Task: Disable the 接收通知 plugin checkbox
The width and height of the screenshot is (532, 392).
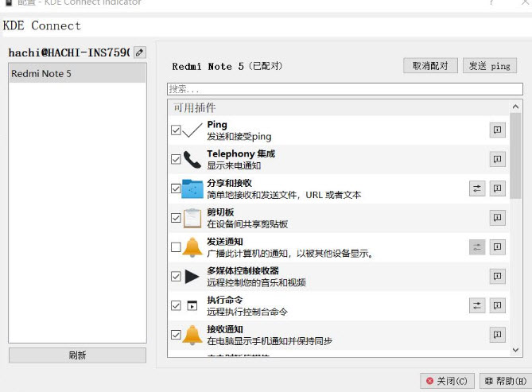Action: [x=176, y=335]
